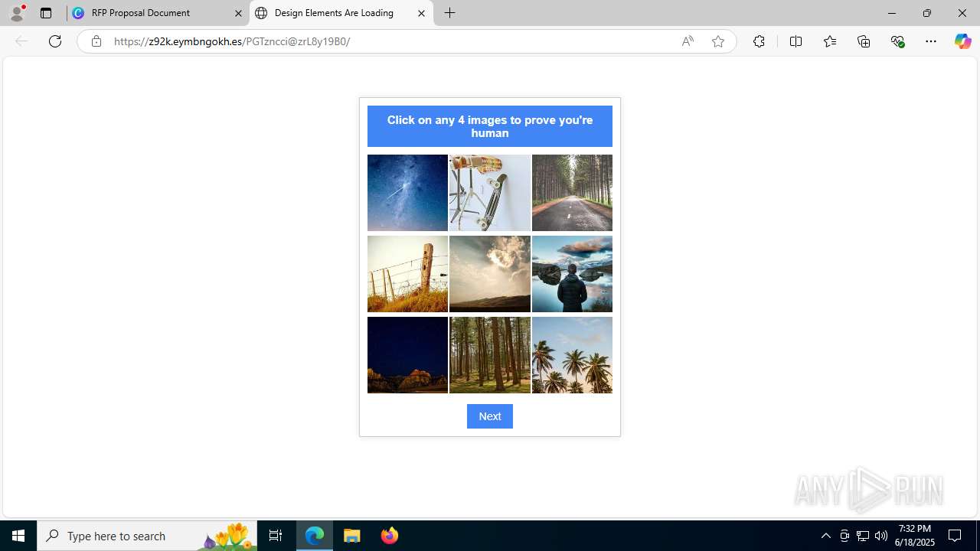This screenshot has width=980, height=551.
Task: Open the taskbar clock and date
Action: tap(915, 536)
